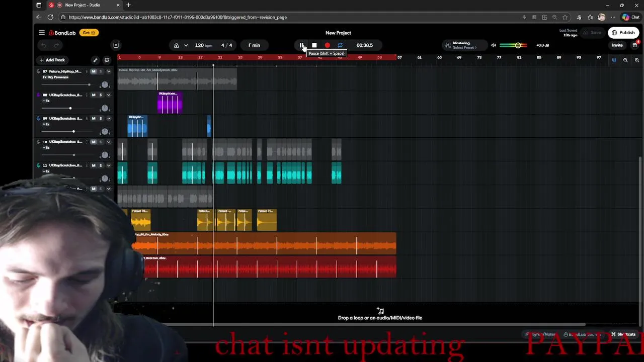Adjust the master volume slider knob

pyautogui.click(x=518, y=45)
